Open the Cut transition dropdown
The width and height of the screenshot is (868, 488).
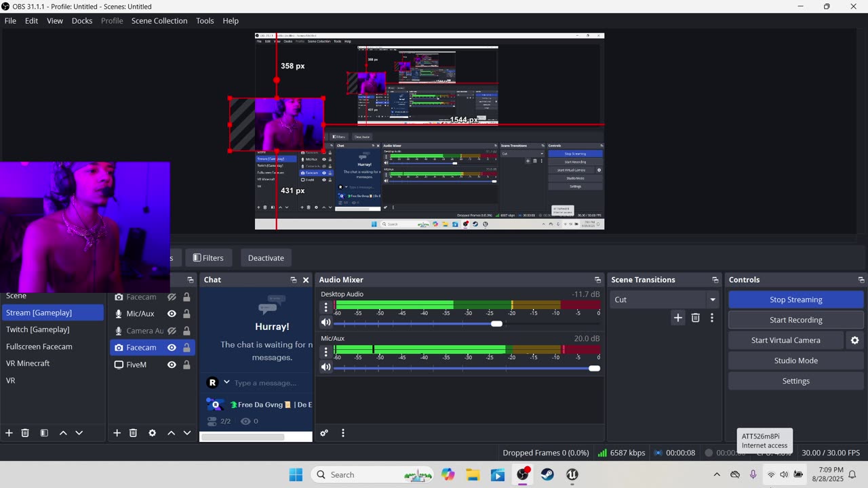664,300
